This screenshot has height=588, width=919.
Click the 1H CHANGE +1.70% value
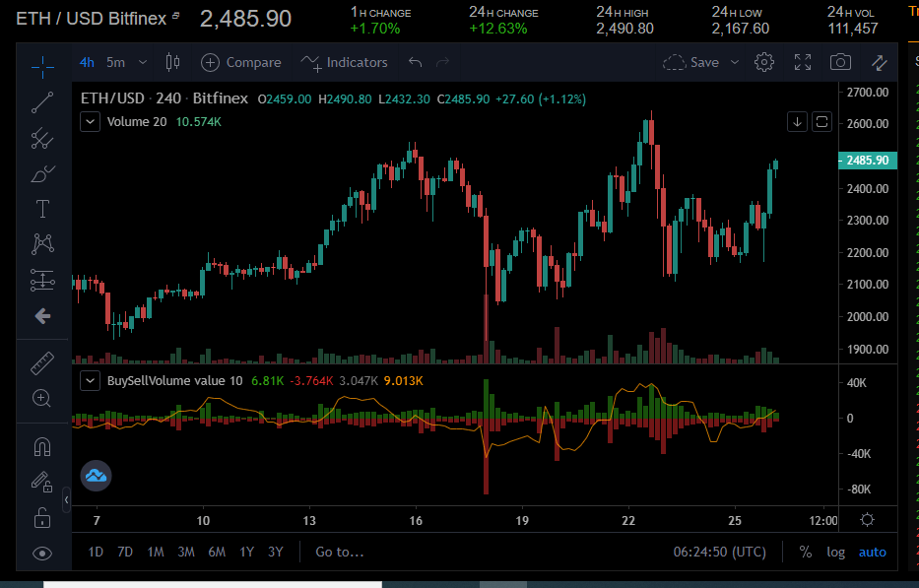pyautogui.click(x=375, y=29)
